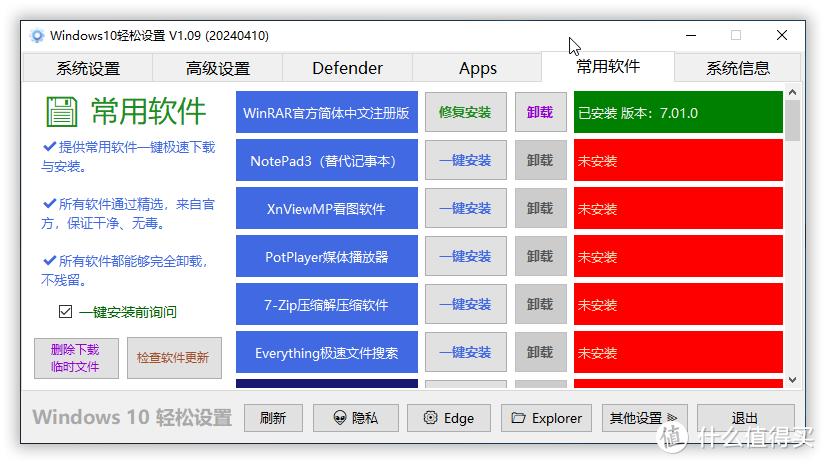826x464 pixels.
Task: Click NotePad3 (替代记事本) button
Action: pyautogui.click(x=327, y=160)
